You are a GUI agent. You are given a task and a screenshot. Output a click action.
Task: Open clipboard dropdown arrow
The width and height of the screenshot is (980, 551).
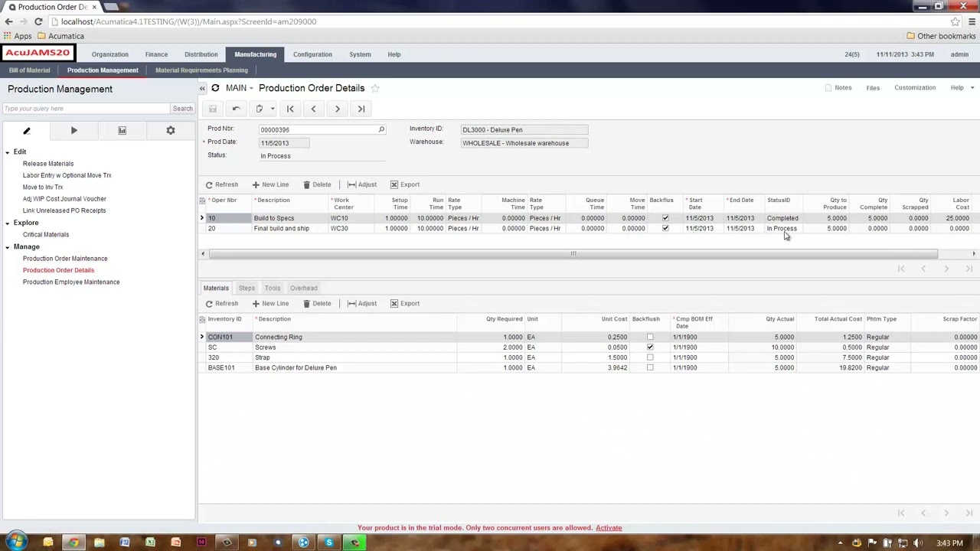[x=272, y=109]
